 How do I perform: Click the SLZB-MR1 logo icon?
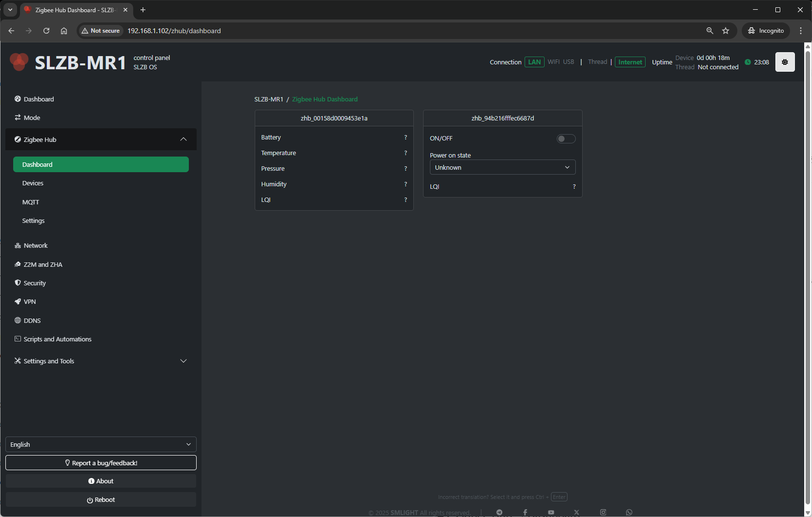click(x=19, y=62)
